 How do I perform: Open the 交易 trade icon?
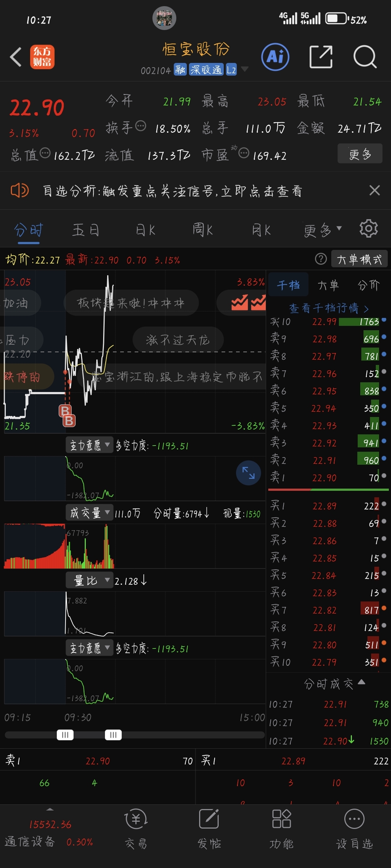136,829
